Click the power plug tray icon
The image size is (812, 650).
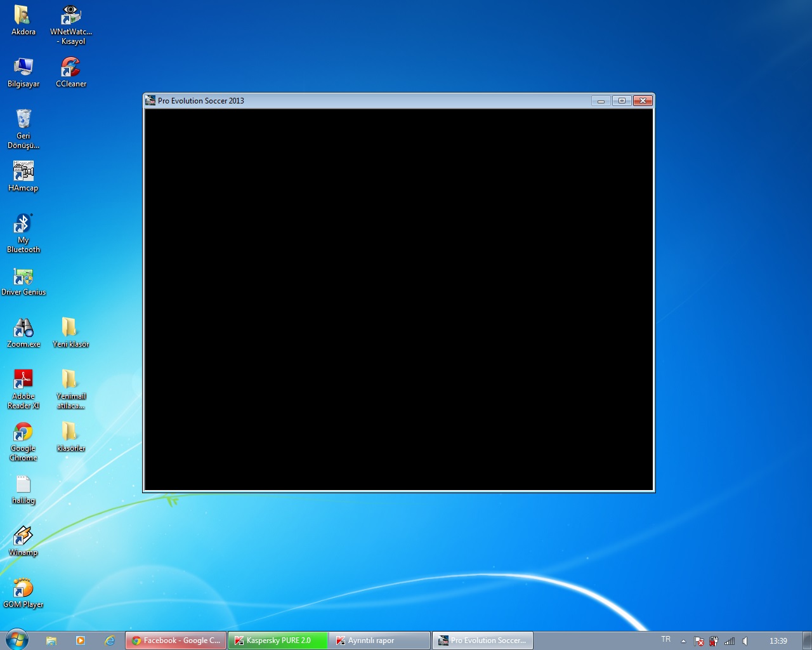tap(714, 641)
